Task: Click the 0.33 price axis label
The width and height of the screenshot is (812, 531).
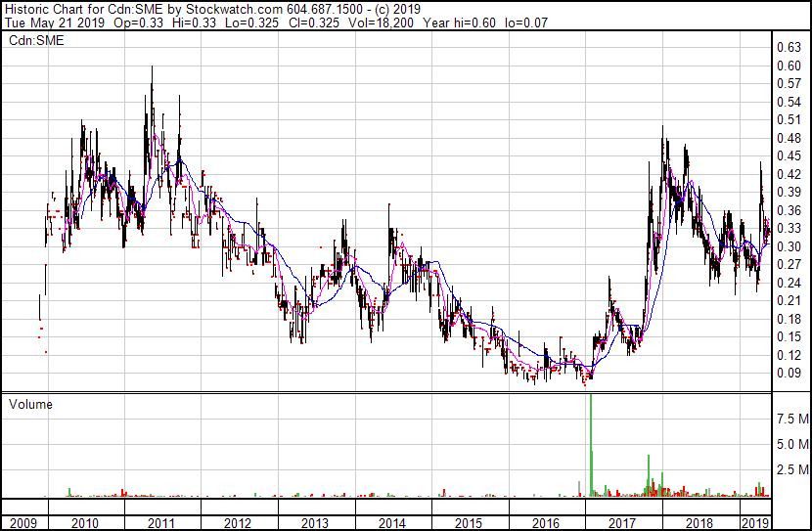Action: 789,228
